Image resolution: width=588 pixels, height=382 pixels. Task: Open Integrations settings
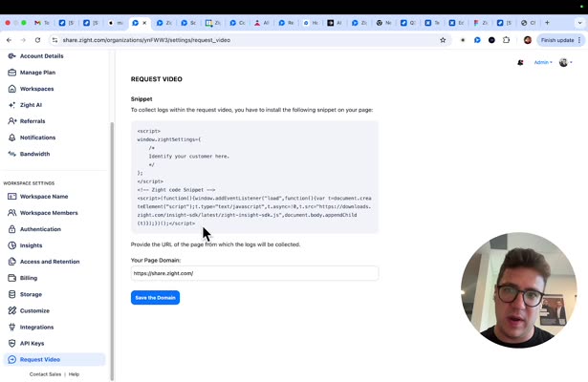click(x=31, y=327)
